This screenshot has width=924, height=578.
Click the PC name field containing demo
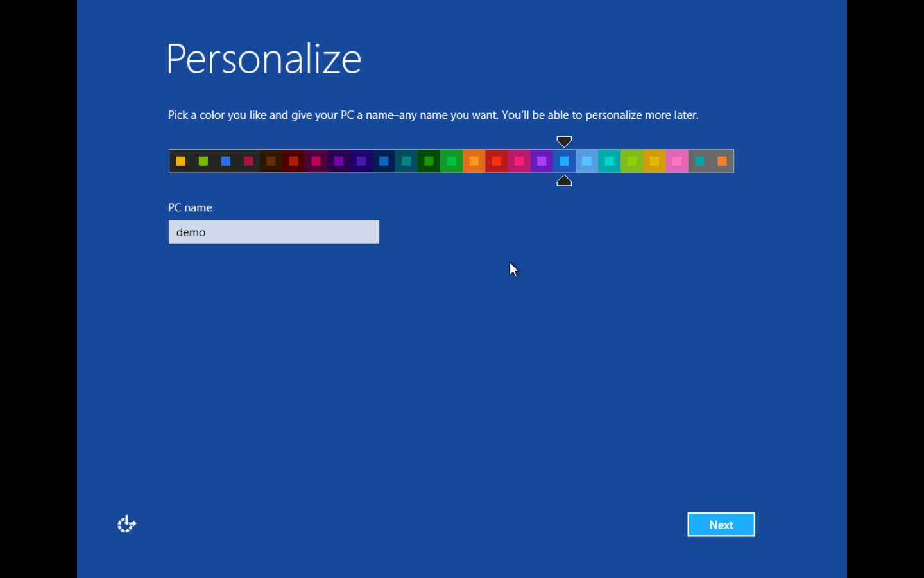pyautogui.click(x=274, y=232)
